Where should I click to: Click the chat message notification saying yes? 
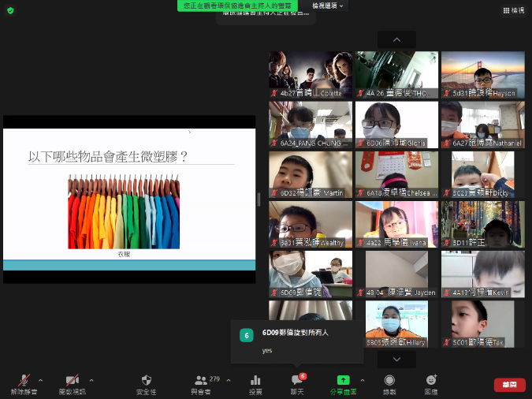[x=296, y=342]
